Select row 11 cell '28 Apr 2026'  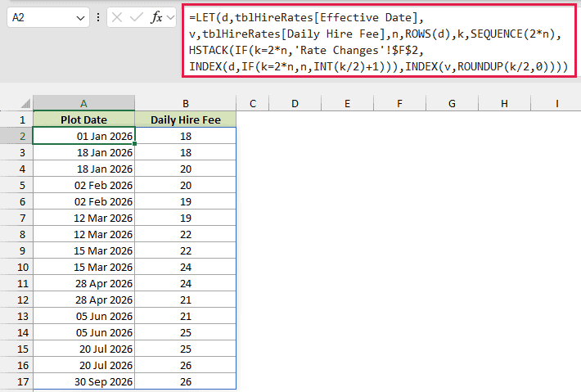click(x=83, y=283)
